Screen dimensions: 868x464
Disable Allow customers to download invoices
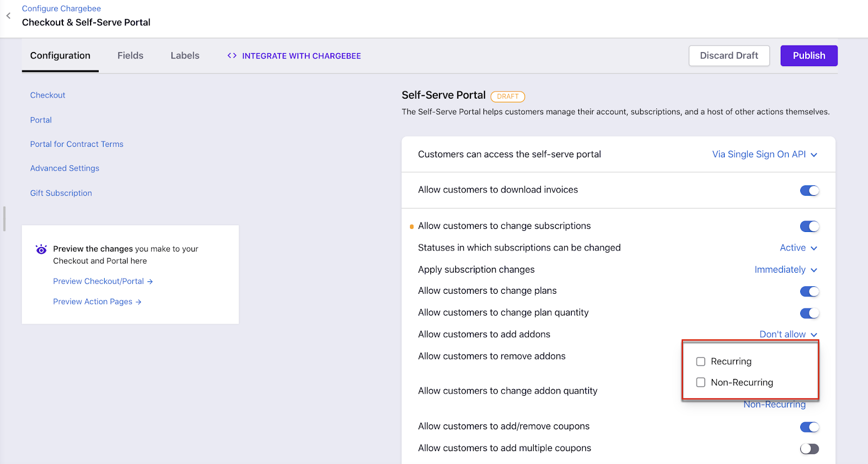pyautogui.click(x=809, y=190)
